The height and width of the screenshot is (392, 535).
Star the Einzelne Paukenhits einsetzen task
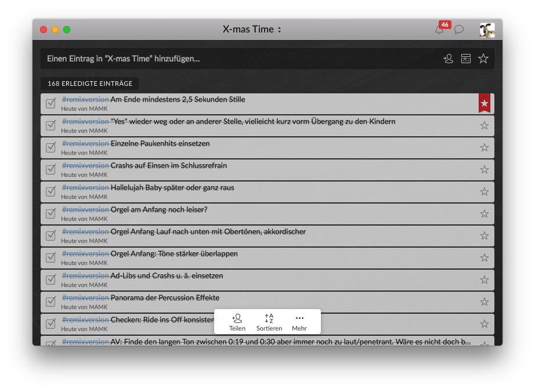point(485,147)
